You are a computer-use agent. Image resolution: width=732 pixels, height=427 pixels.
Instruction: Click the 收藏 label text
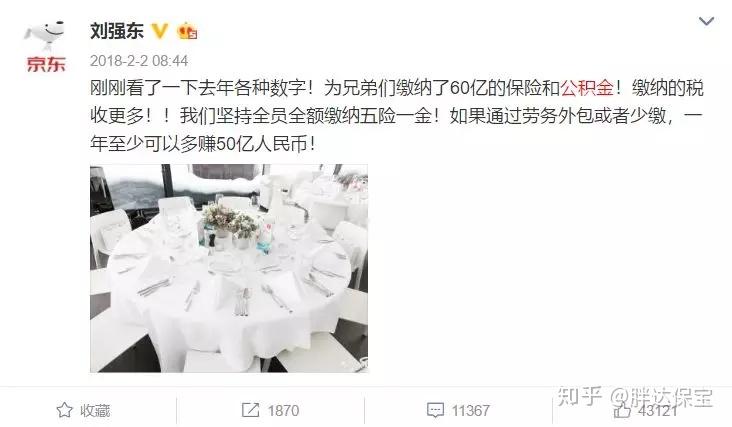pyautogui.click(x=95, y=411)
